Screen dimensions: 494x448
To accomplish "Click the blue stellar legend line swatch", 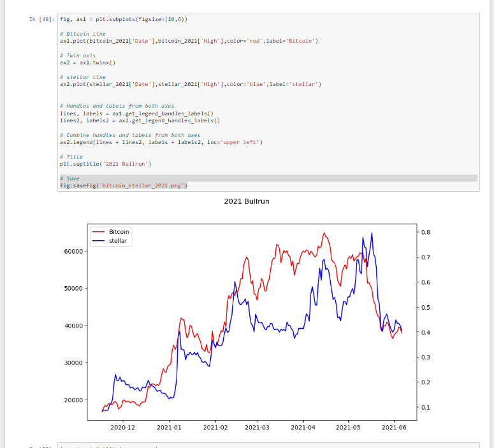I will pyautogui.click(x=98, y=241).
